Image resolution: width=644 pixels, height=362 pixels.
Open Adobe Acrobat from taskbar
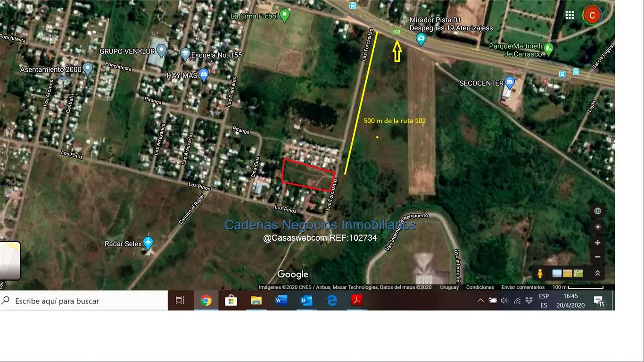357,301
